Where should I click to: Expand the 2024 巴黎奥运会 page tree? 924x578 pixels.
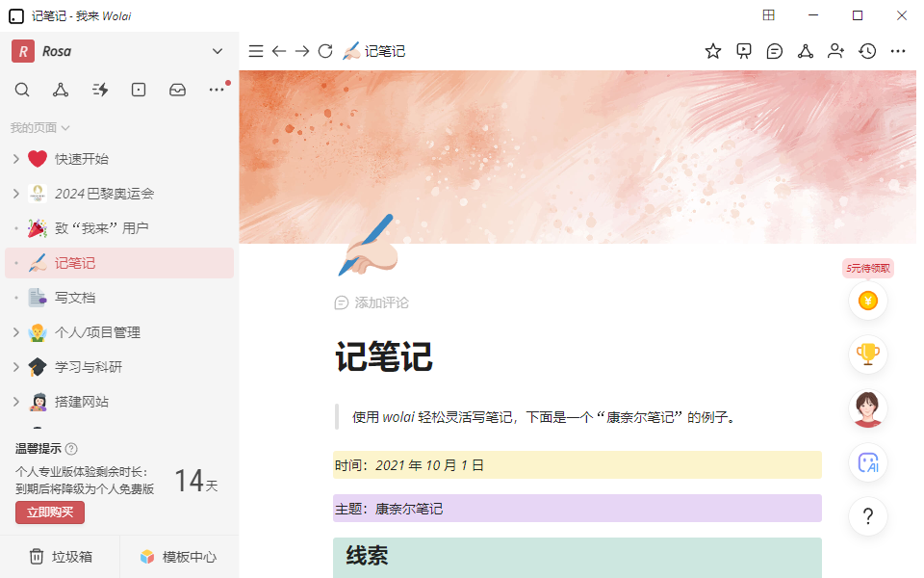(16, 194)
